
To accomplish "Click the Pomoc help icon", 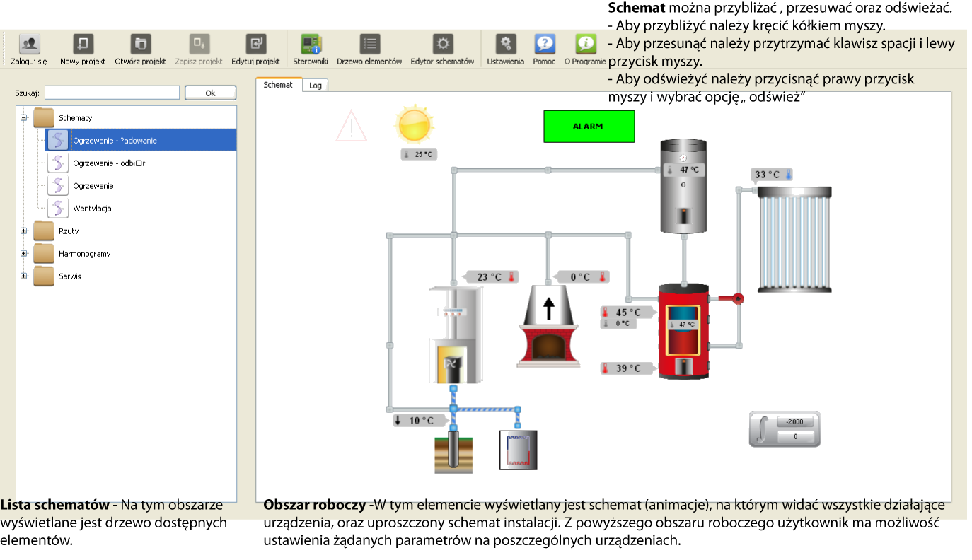I will (x=544, y=45).
